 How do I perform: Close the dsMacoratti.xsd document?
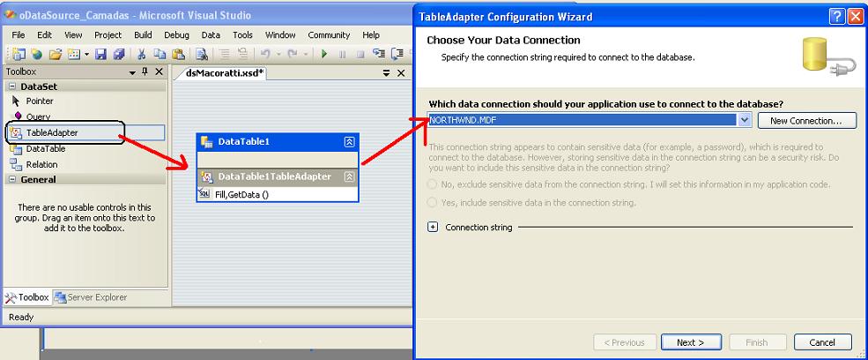coord(402,72)
